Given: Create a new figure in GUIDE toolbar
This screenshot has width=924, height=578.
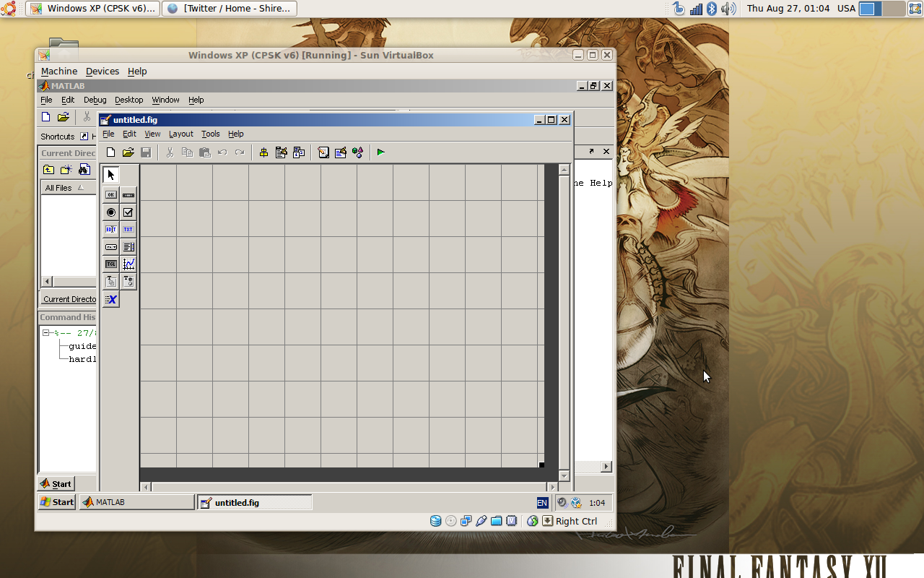Looking at the screenshot, I should click(x=110, y=152).
